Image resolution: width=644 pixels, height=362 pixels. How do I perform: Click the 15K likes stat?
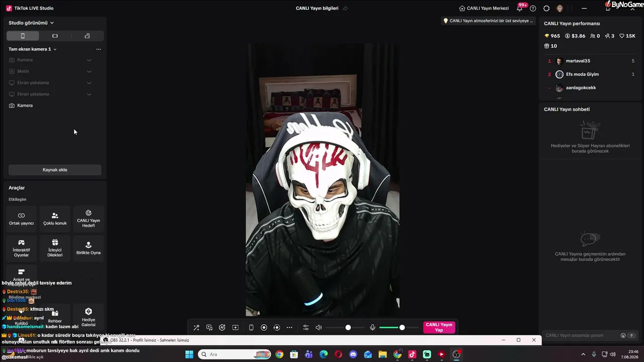627,36
